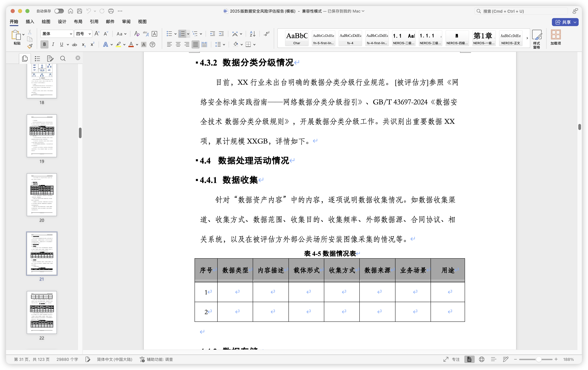
Task: Select page 19 thumbnail in sidebar
Action: (41, 136)
